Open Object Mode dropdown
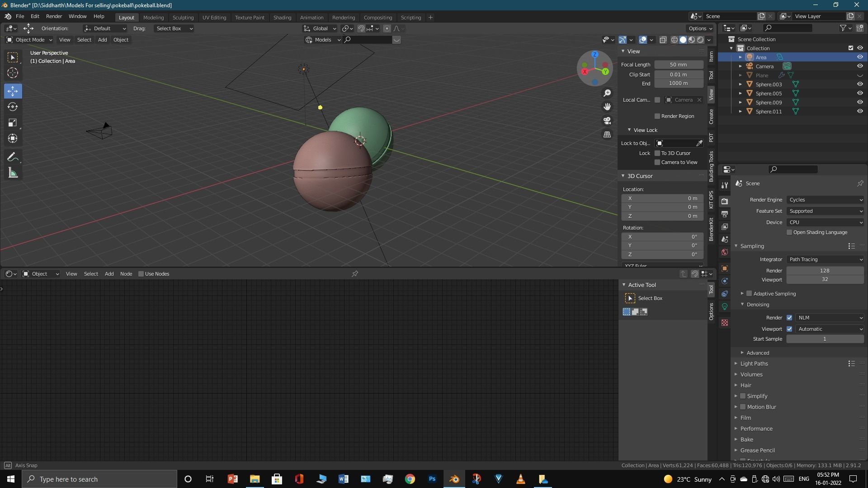The image size is (868, 488). (29, 40)
